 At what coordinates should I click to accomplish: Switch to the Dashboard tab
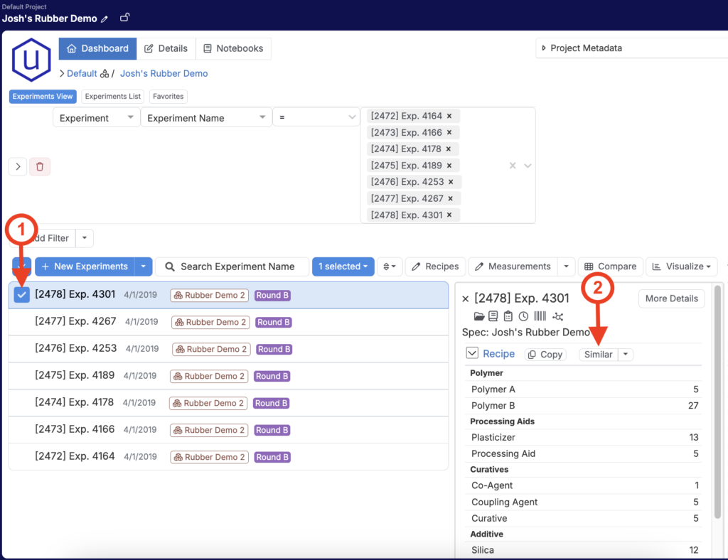click(x=97, y=49)
